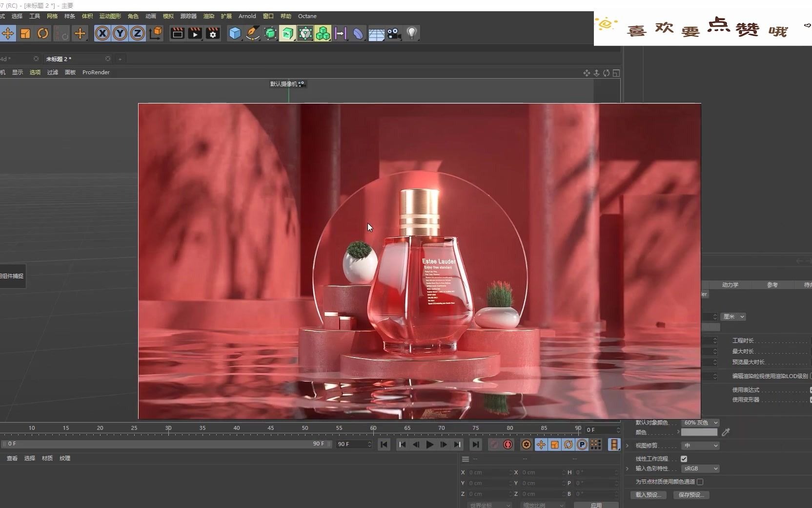812x508 pixels.
Task: Click the 90 F end frame field
Action: pyautogui.click(x=354, y=444)
